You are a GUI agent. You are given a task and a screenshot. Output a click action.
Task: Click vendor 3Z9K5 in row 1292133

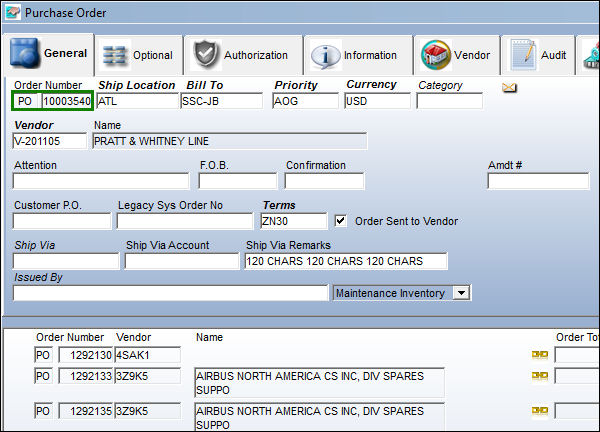148,376
